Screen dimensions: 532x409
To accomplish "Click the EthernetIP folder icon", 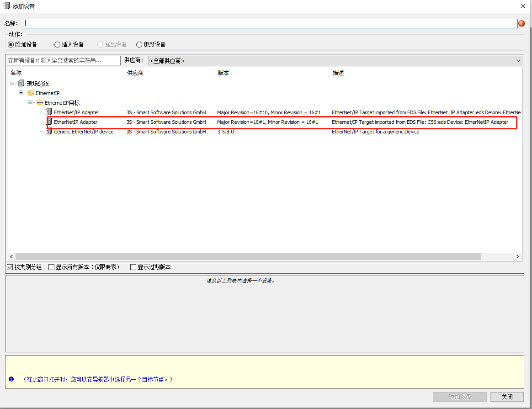I will (x=31, y=93).
